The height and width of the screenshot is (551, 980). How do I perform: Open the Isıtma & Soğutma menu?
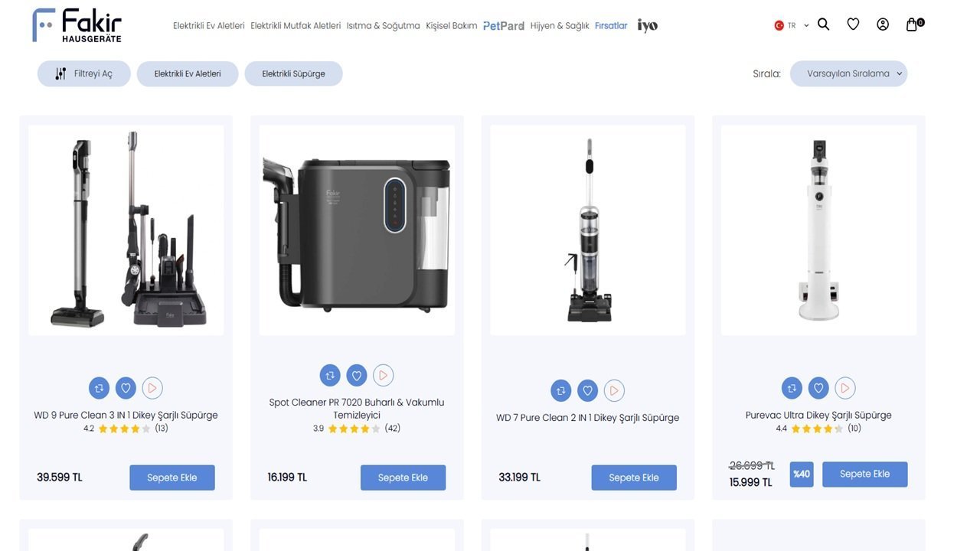383,26
